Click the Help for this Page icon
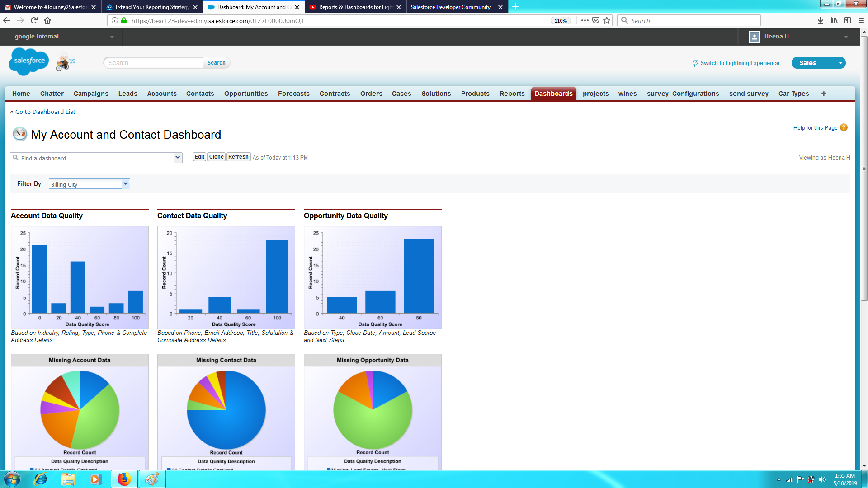The height and width of the screenshot is (488, 868). coord(844,128)
